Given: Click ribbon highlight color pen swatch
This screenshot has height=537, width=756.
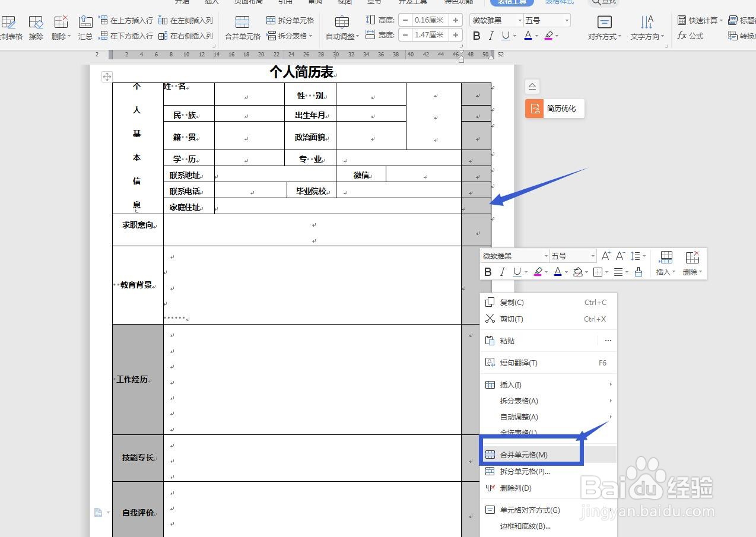Looking at the screenshot, I should (x=548, y=36).
